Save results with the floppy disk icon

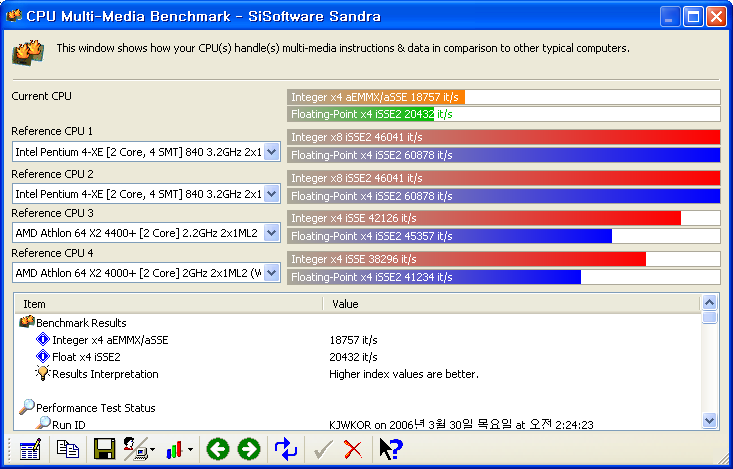104,449
